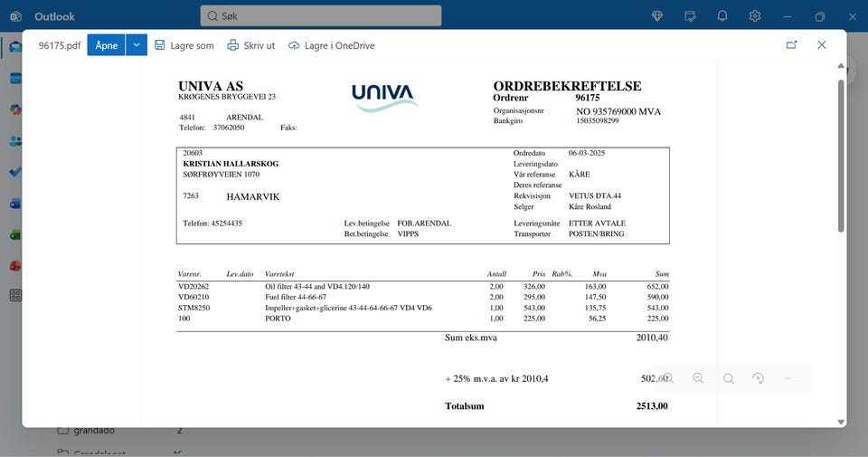Click the floppy disk icon for Lagre som

159,45
